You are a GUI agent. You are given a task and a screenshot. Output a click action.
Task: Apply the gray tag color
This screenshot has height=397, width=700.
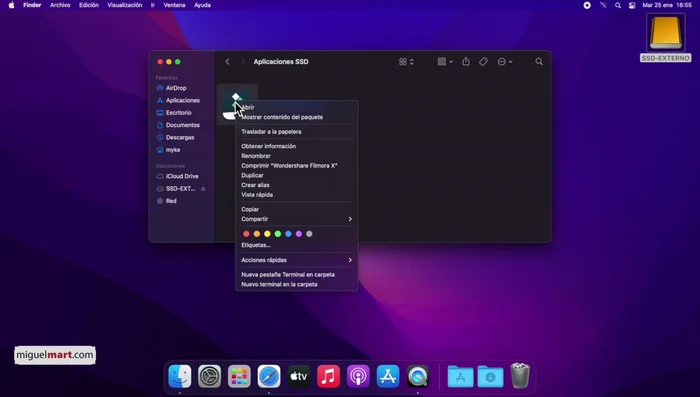coord(309,234)
